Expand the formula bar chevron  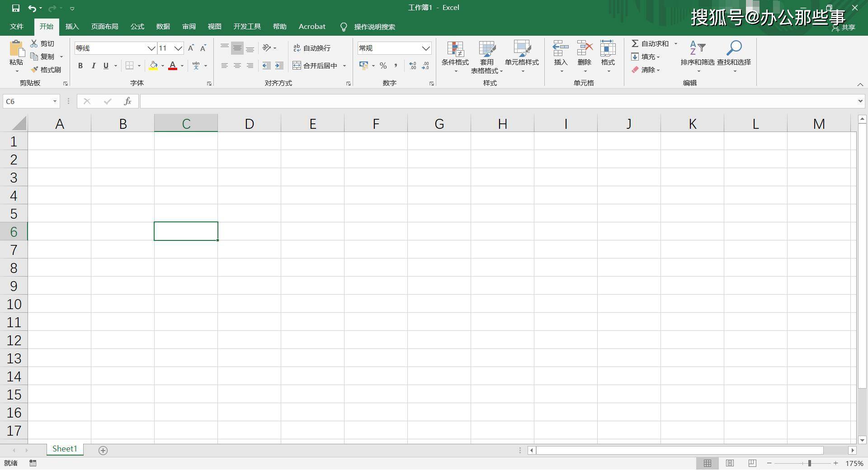pyautogui.click(x=860, y=101)
